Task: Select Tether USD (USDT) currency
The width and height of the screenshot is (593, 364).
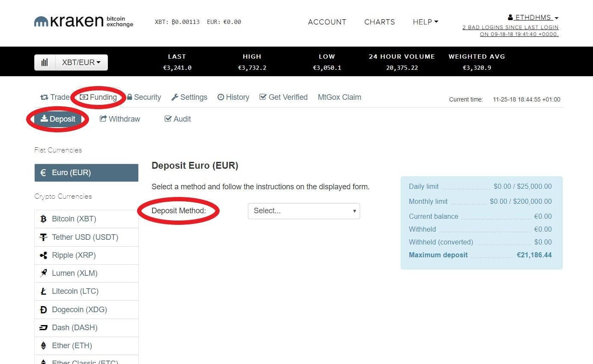Action: tap(86, 237)
